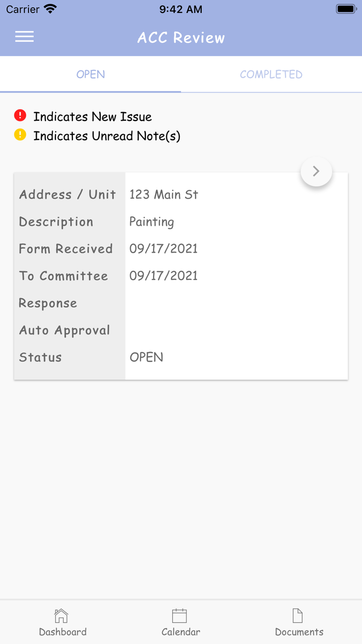Open the navigation hamburger menu

24,37
